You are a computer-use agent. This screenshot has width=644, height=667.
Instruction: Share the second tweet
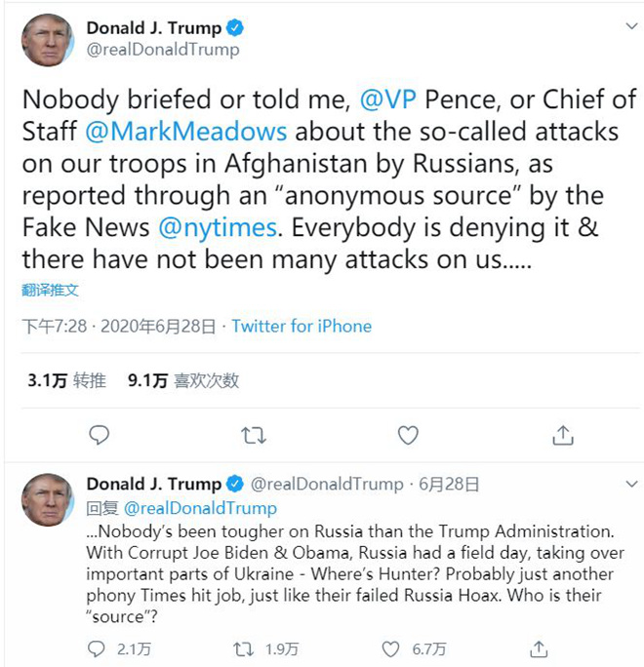click(x=539, y=648)
